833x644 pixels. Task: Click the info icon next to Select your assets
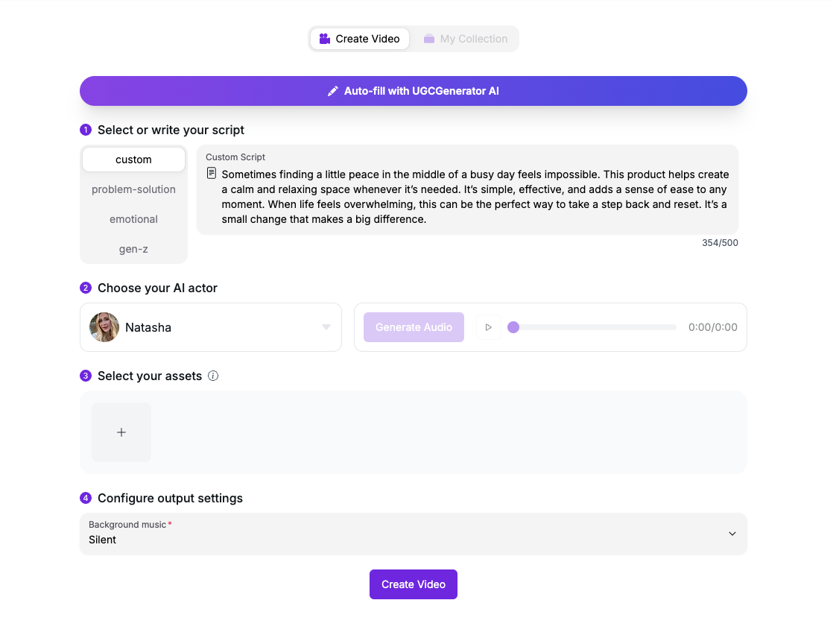point(213,376)
